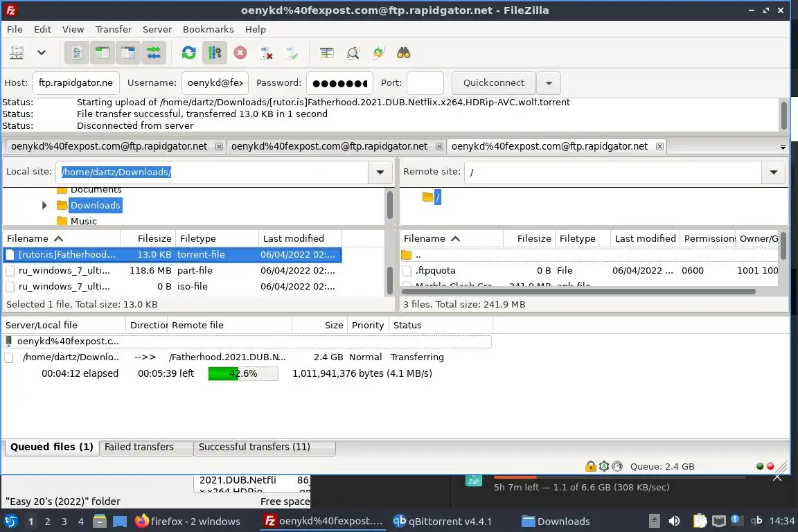Open the remote parent directory entry
The width and height of the screenshot is (798, 532).
pyautogui.click(x=589, y=255)
